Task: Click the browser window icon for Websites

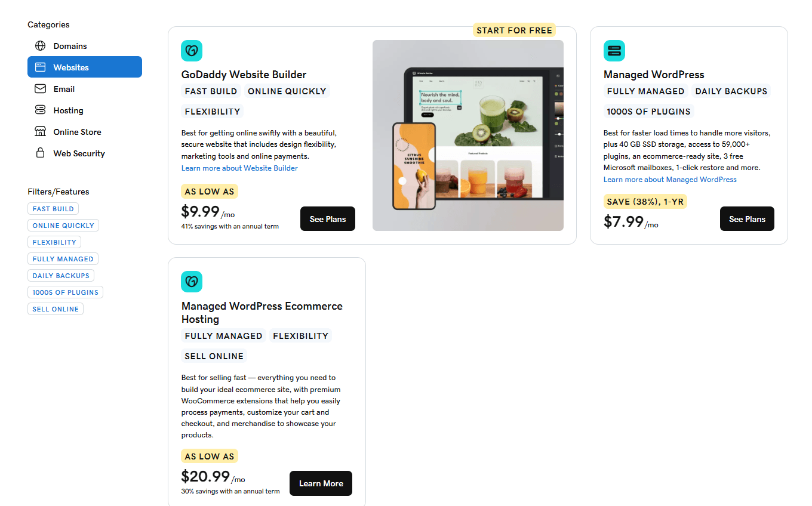Action: point(40,67)
